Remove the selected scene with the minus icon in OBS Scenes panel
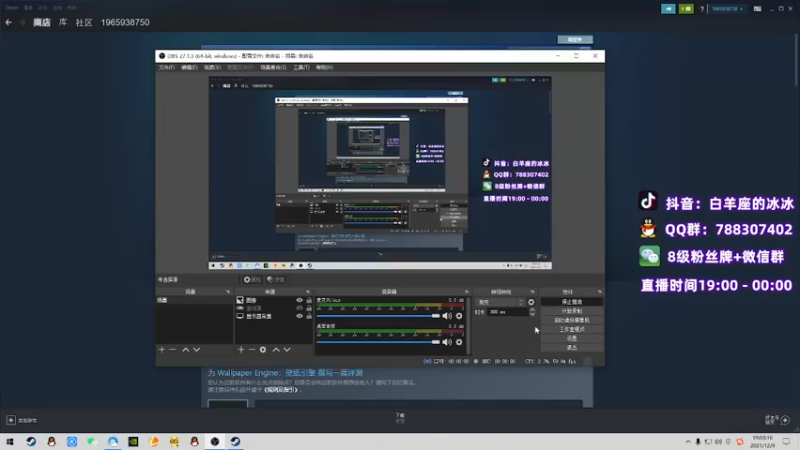Image resolution: width=800 pixels, height=450 pixels. [x=172, y=349]
